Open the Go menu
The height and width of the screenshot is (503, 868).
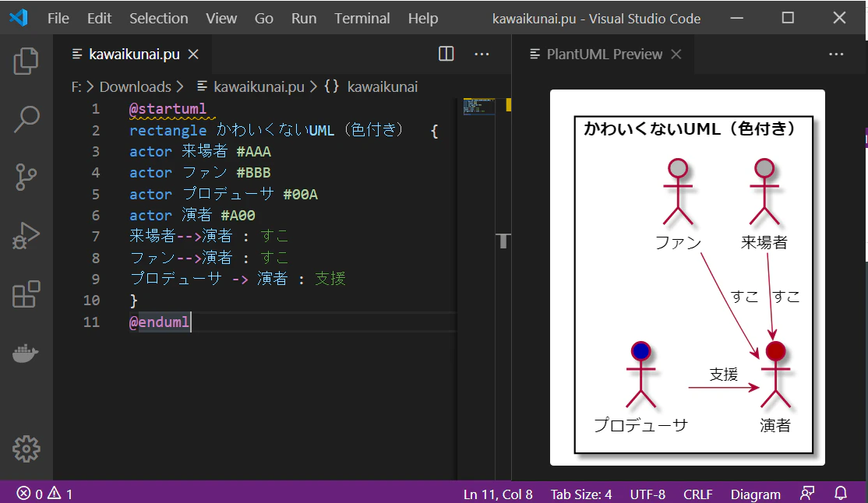pos(264,18)
